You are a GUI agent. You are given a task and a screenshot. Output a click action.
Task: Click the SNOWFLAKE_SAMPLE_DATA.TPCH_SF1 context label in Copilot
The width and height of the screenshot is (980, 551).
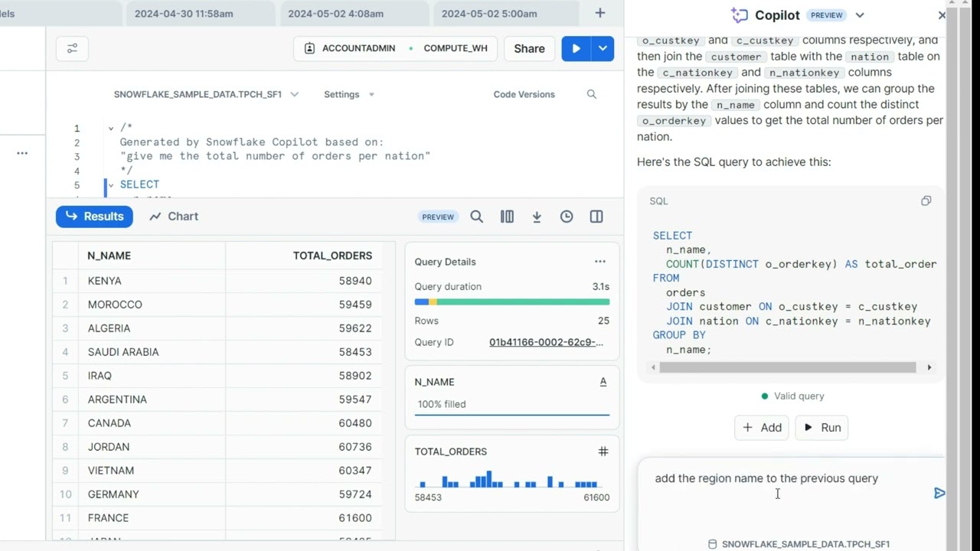[799, 544]
